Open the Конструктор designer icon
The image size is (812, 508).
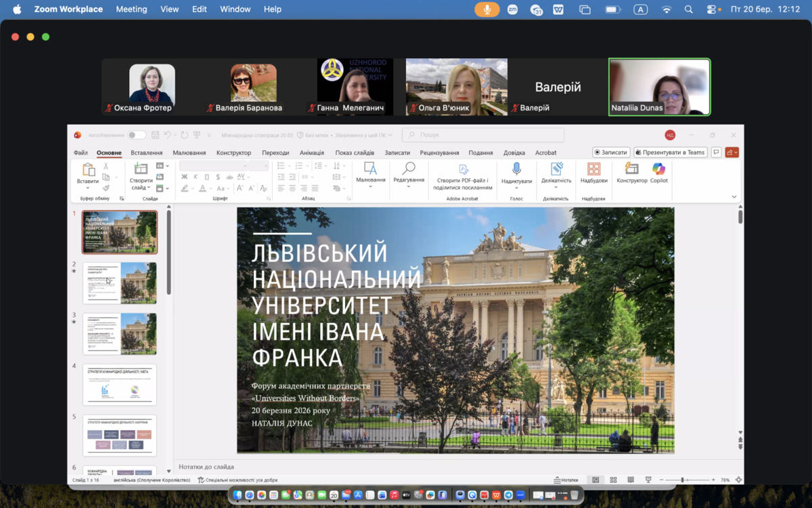(x=631, y=169)
